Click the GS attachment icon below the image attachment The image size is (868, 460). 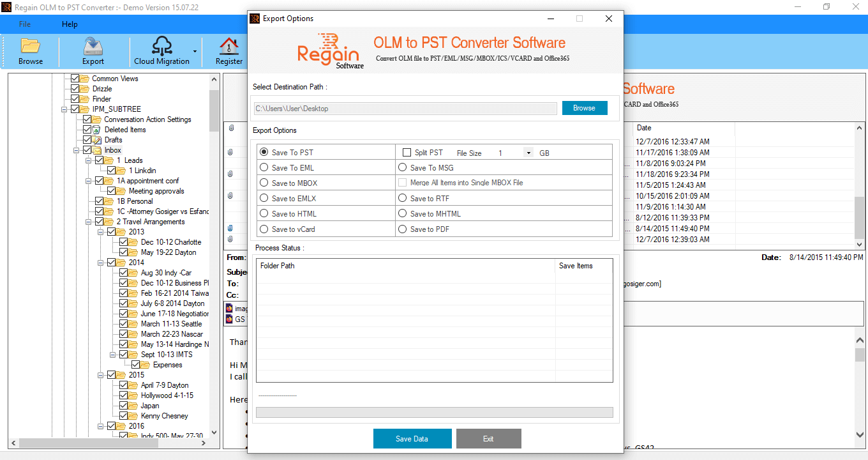click(x=230, y=319)
